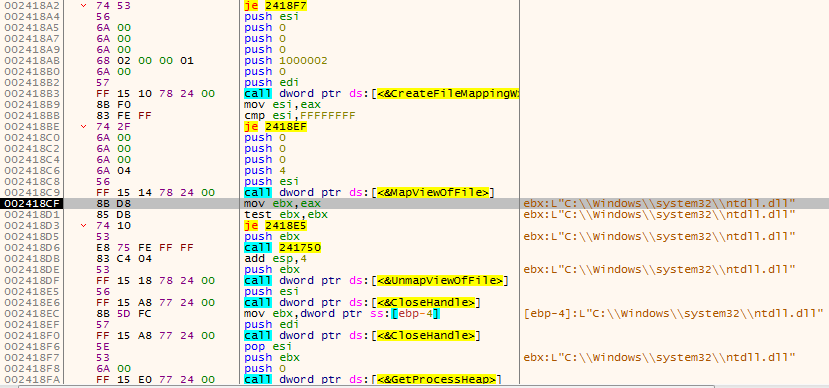Screen dimensions: 829x388
Task: Select the 'je 2418E5' instruction
Action: [275, 226]
